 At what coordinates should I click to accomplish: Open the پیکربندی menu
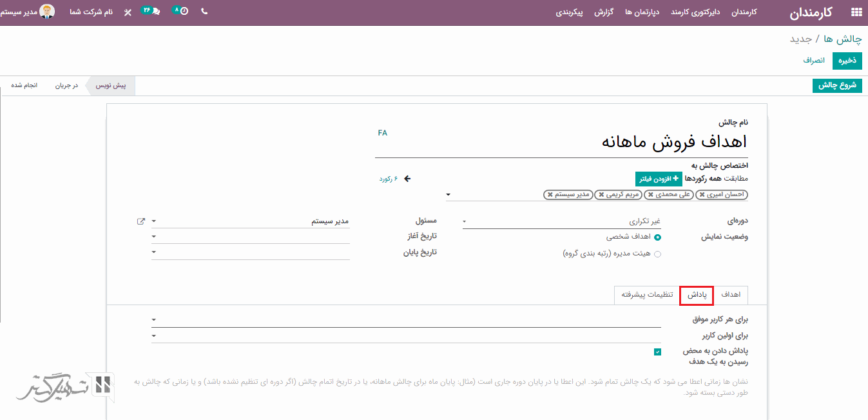click(x=570, y=12)
